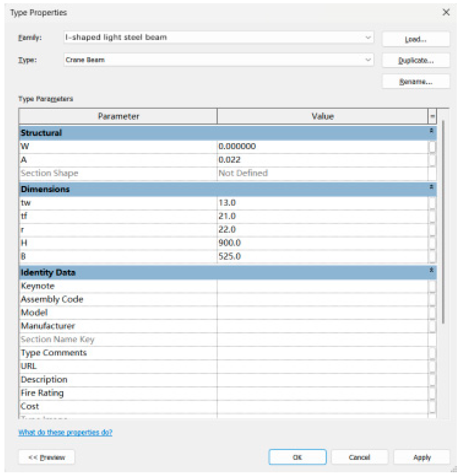Screen dimensions: 461x476
Task: Toggle the << Preview button
Action: coord(47,458)
